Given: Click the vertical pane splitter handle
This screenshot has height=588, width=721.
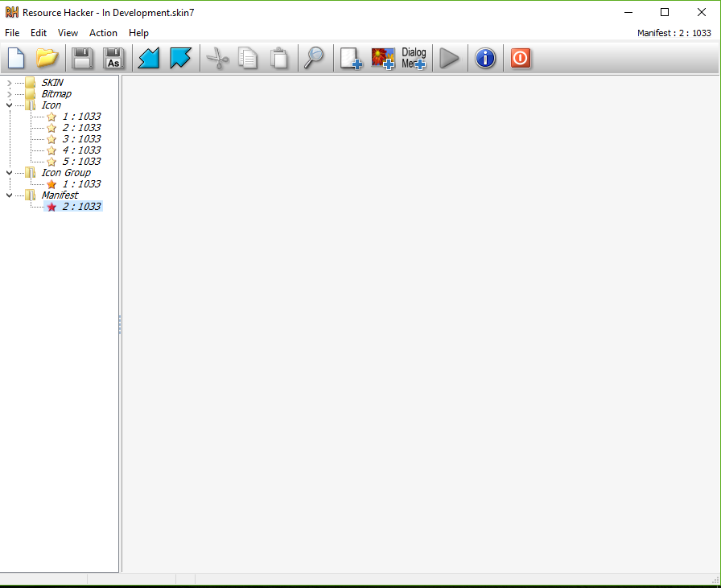Looking at the screenshot, I should (x=120, y=324).
